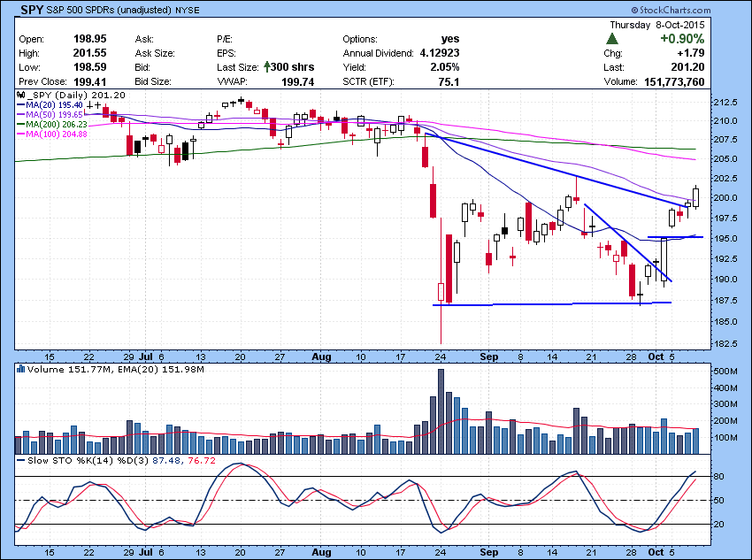752x560 pixels.
Task: Click the Options value 'yes'
Action: pyautogui.click(x=449, y=39)
